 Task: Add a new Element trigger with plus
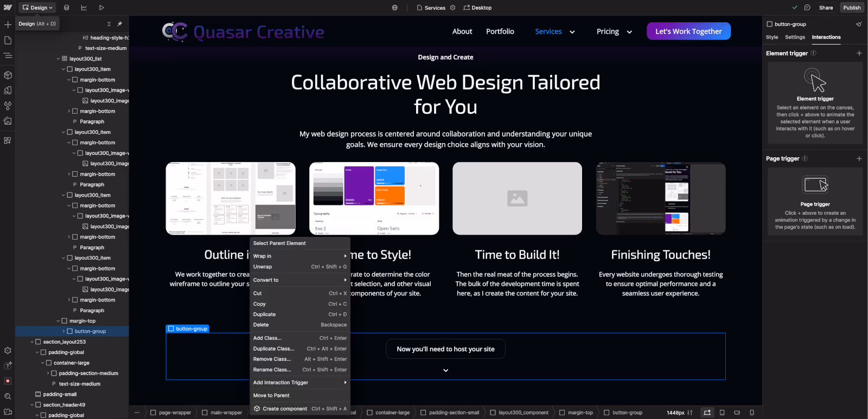tap(859, 53)
